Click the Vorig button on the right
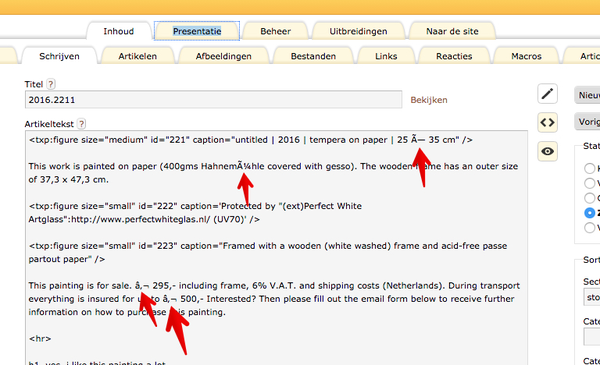Image resolution: width=600 pixels, height=365 pixels. (587, 122)
